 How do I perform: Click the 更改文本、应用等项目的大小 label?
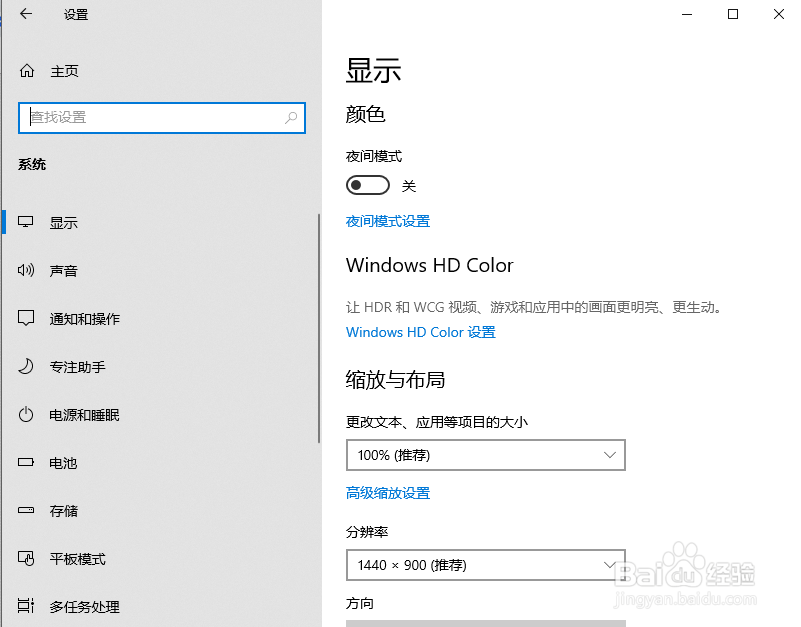click(437, 422)
